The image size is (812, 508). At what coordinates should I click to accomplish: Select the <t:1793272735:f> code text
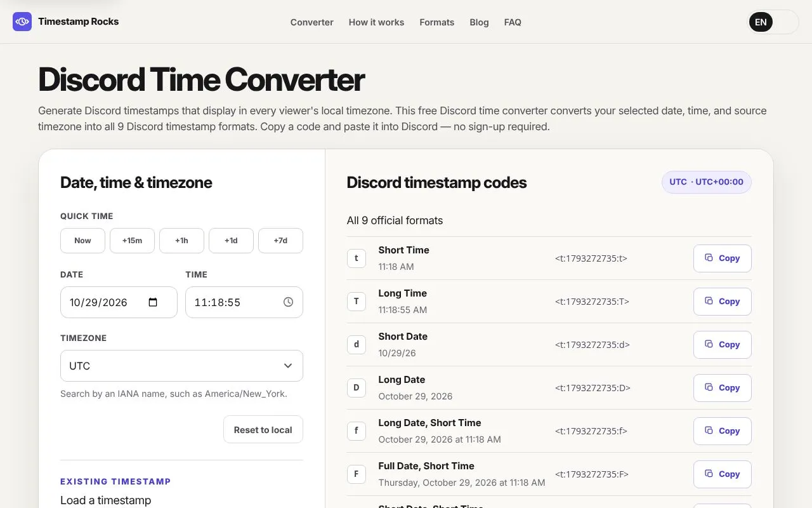[x=591, y=431]
